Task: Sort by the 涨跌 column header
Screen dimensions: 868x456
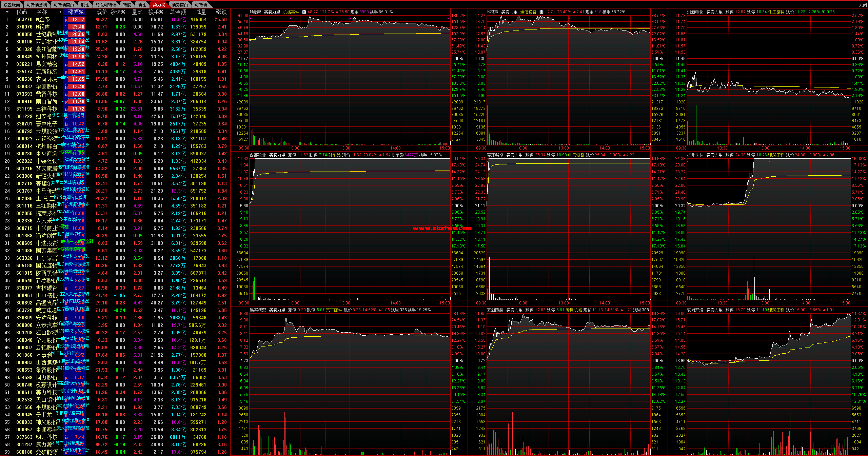Action: coord(221,12)
